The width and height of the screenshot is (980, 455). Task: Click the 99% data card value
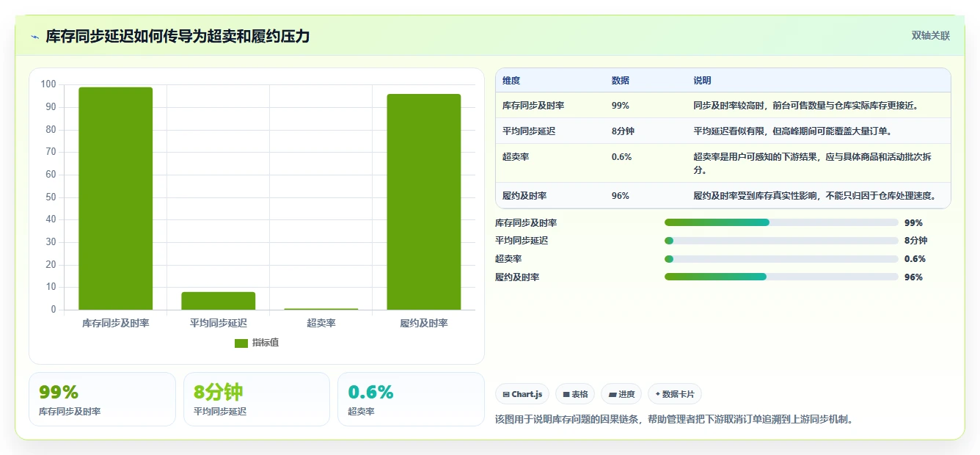click(59, 392)
